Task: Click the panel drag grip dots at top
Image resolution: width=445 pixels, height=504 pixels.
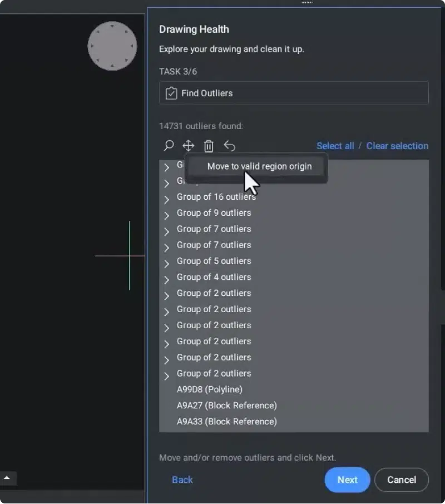Action: tap(306, 2)
